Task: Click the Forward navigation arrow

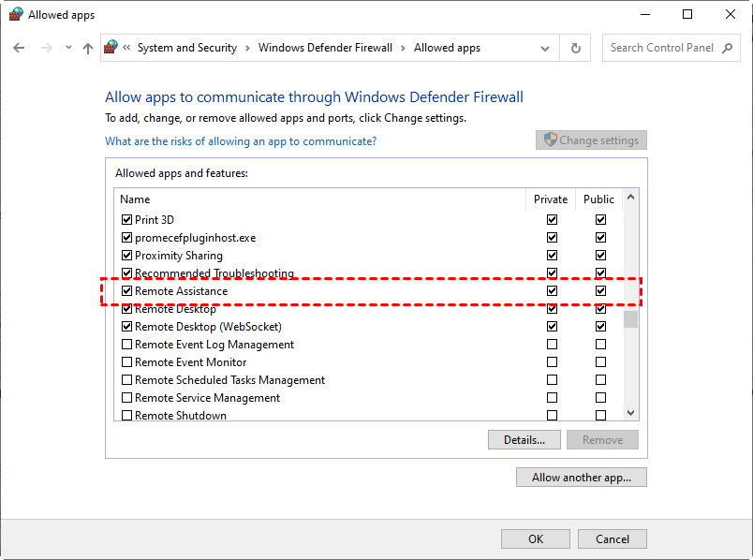Action: pyautogui.click(x=46, y=48)
